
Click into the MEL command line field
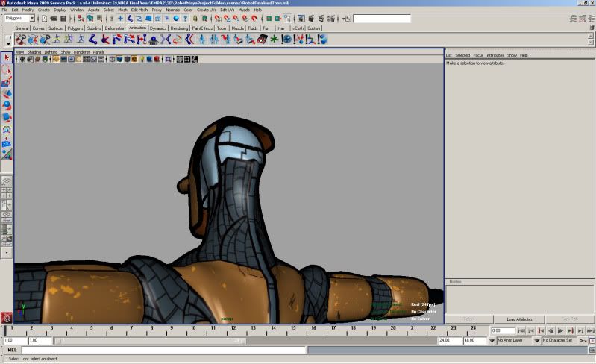[x=164, y=349]
